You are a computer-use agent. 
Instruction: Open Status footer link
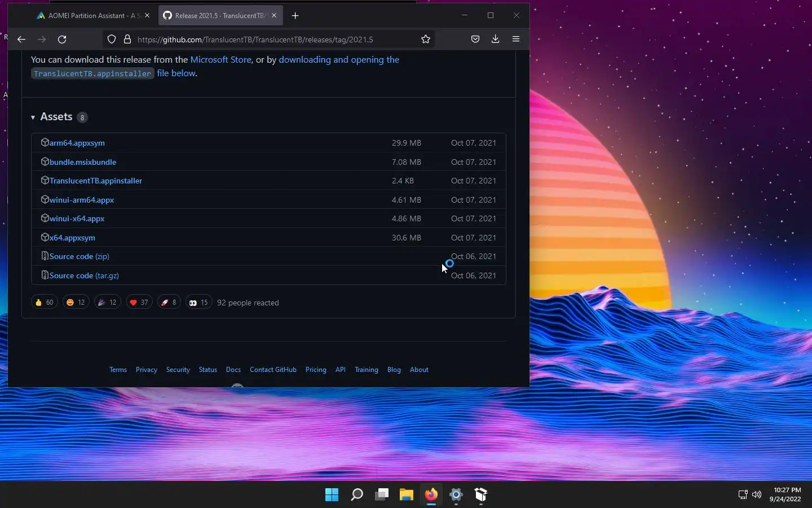[x=208, y=370]
